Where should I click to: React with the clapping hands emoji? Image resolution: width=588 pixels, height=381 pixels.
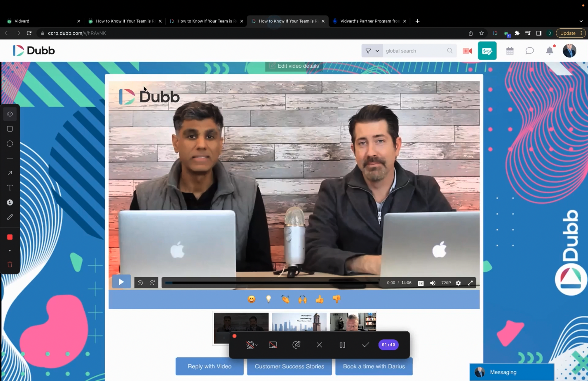pos(286,299)
